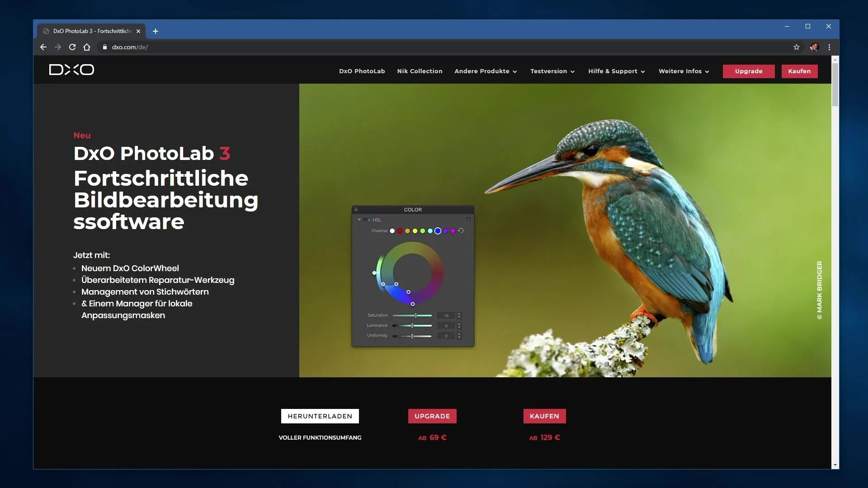Select the red channel dot
This screenshot has height=488, width=868.
tap(400, 231)
